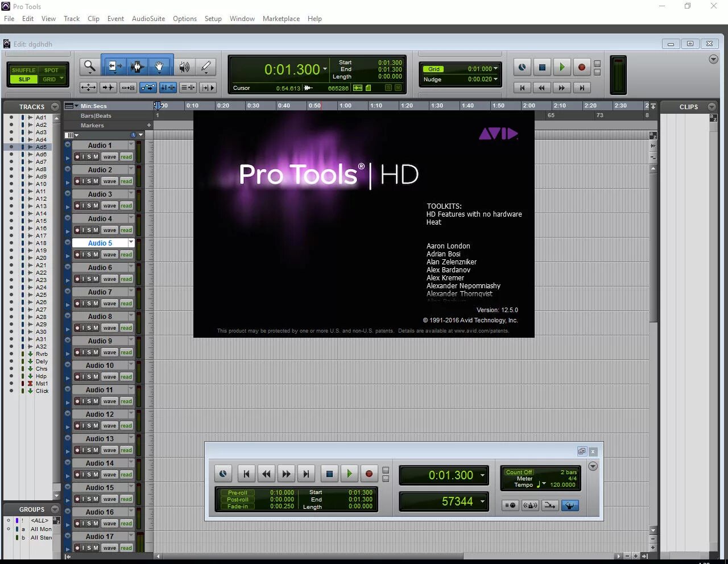This screenshot has height=564, width=728.
Task: Open the Setup menu
Action: (213, 19)
